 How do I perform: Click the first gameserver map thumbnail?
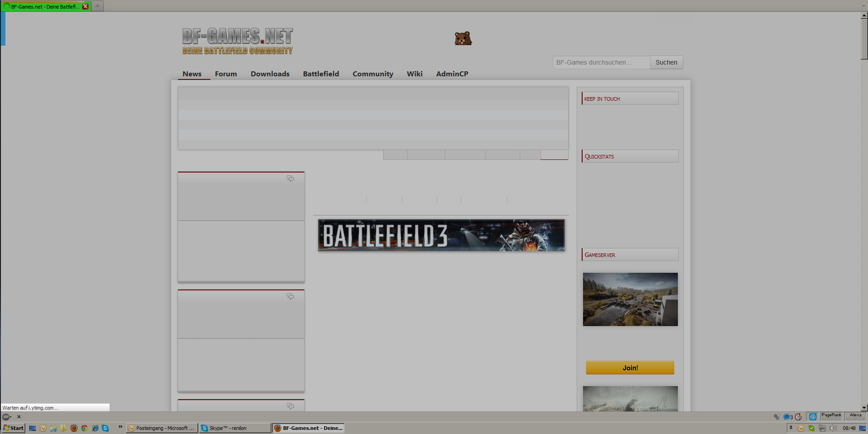pyautogui.click(x=630, y=299)
